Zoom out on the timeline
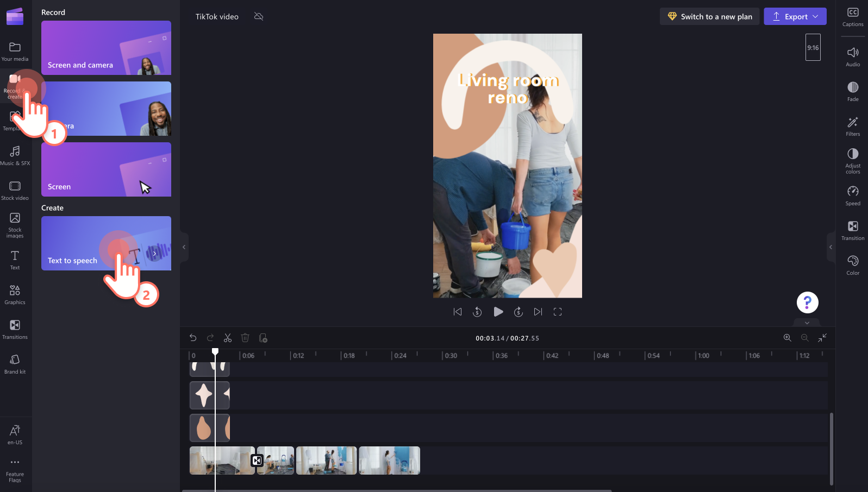Screen dimensions: 868x492 805,338
